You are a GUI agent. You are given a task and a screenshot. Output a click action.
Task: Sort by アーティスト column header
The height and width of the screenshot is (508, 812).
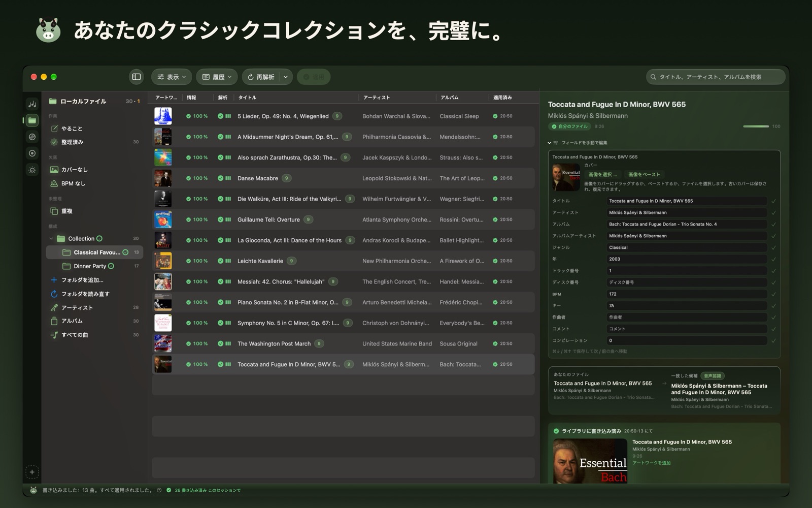pos(377,98)
